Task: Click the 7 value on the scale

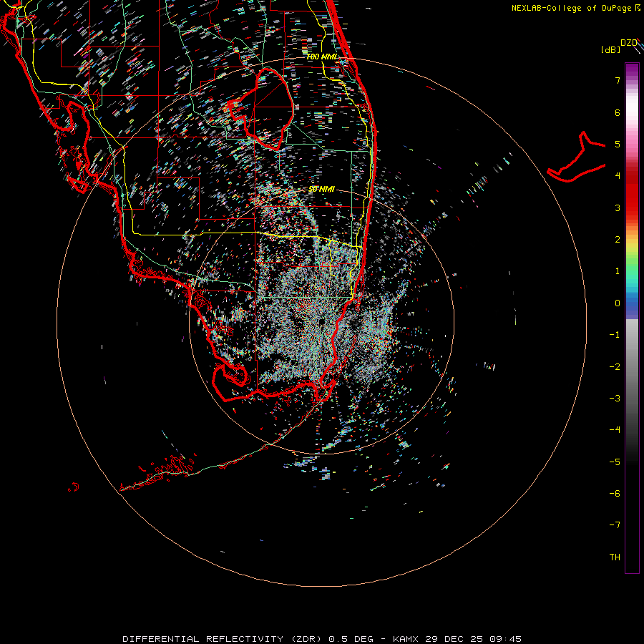Action: point(618,80)
